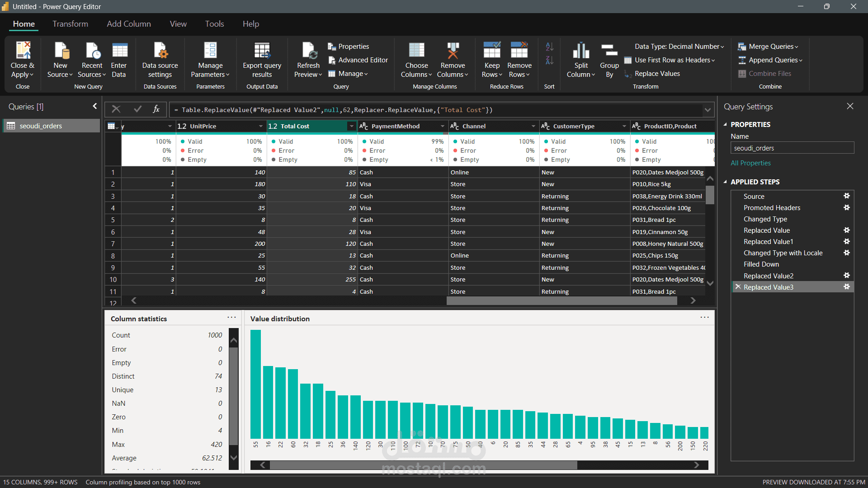The image size is (868, 488).
Task: Click the All Properties link
Action: [750, 163]
